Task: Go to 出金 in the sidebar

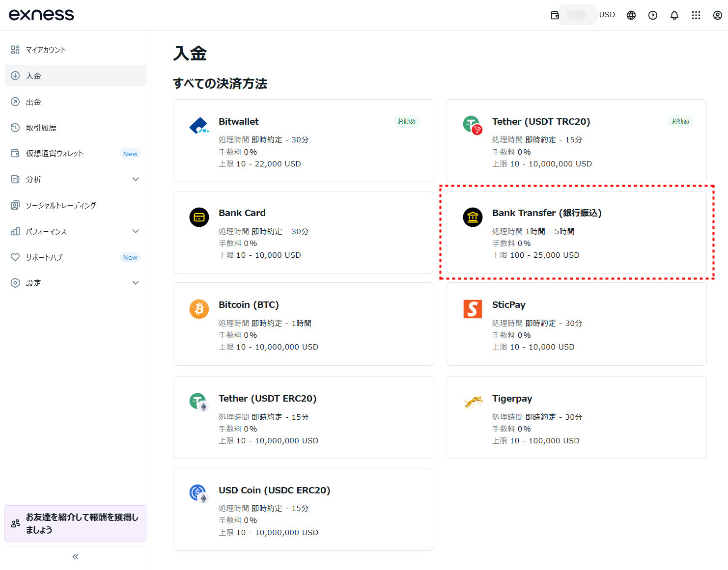Action: point(75,102)
